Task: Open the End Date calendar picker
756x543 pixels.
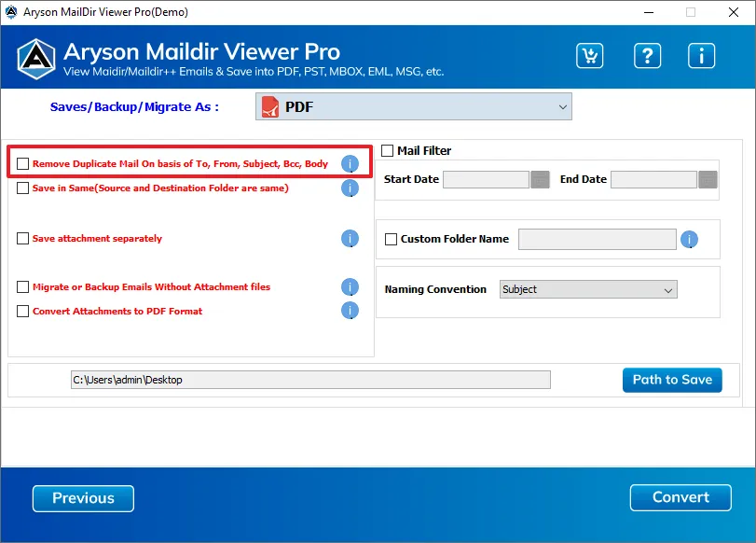Action: [x=708, y=179]
